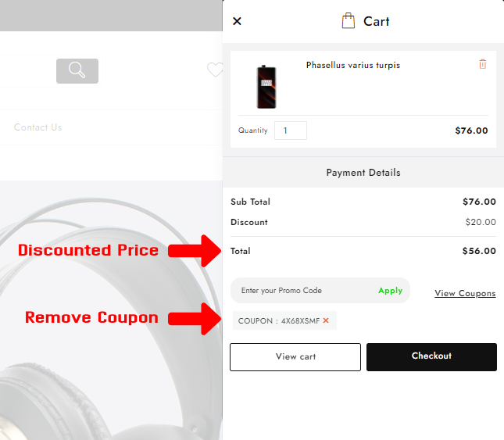Select the COUPON : 4X68XSMF tag

click(277, 320)
